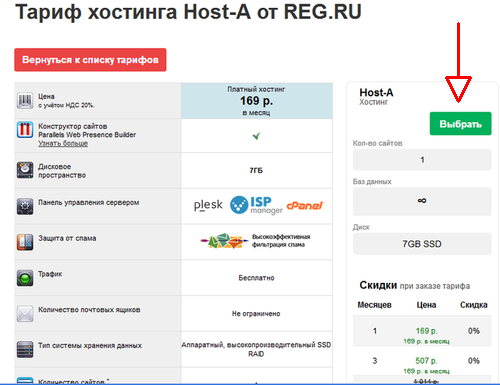Click the Host-A Хостинг heading
The height and width of the screenshot is (385, 500).
point(376,96)
